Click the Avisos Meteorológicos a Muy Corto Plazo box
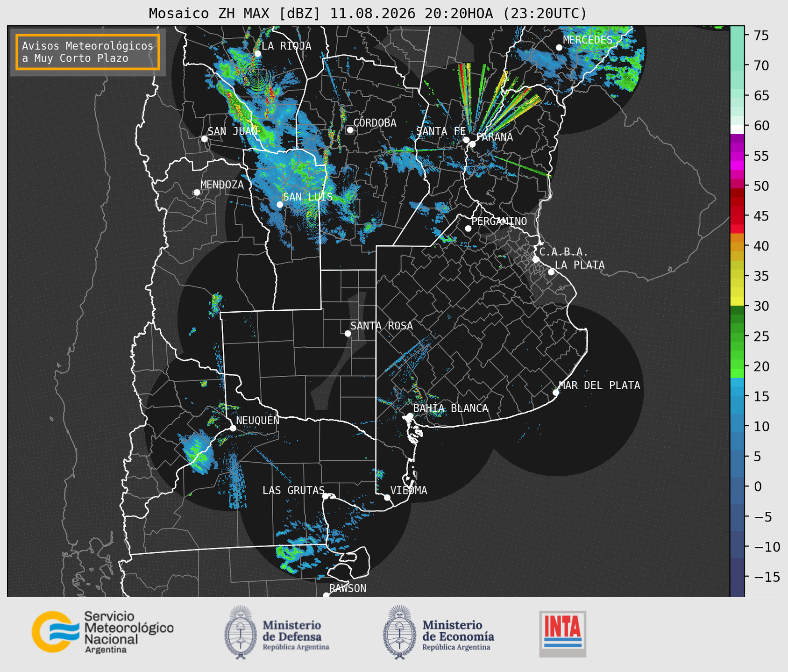The width and height of the screenshot is (788, 672). click(88, 52)
